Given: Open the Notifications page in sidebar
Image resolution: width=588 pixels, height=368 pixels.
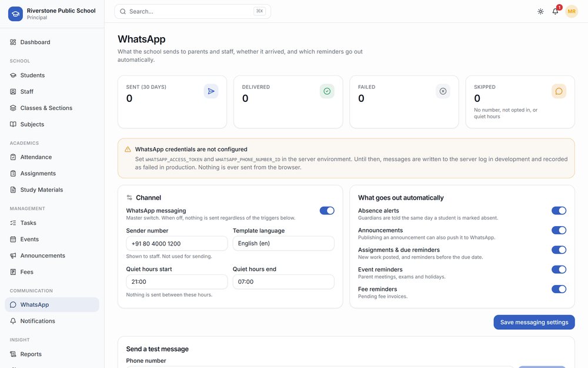Looking at the screenshot, I should point(52,321).
